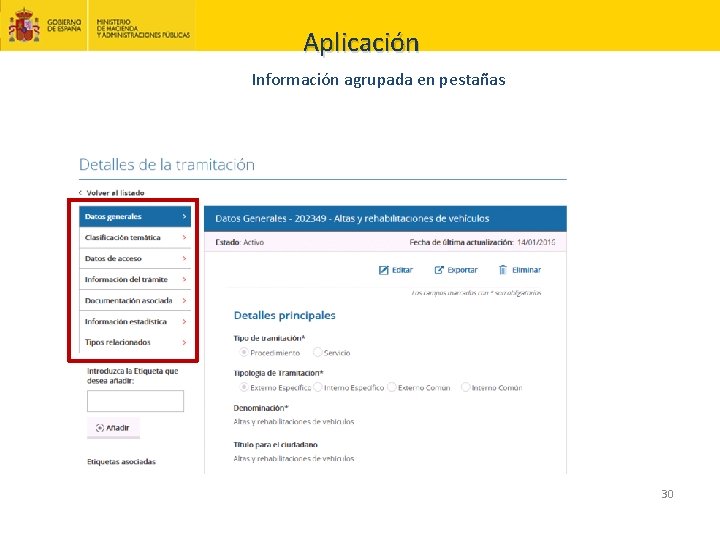The width and height of the screenshot is (720, 540).
Task: Expand the Datos de acceso chevron
Action: [x=184, y=259]
